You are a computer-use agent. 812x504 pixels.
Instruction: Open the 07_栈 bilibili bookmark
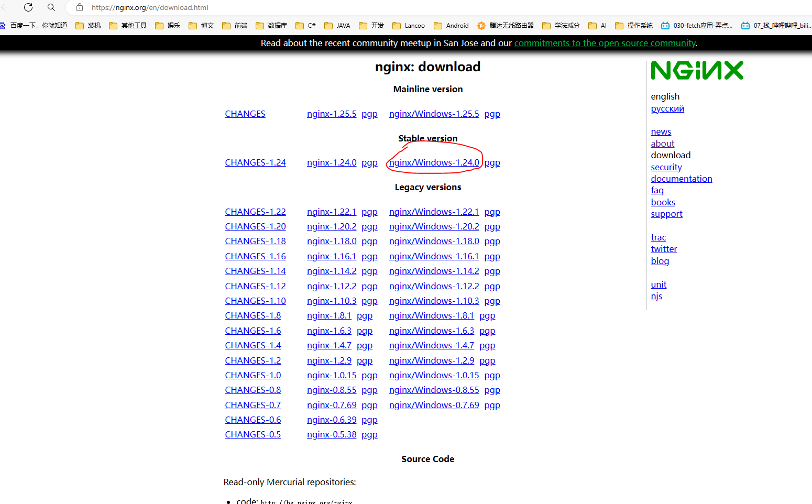[x=776, y=25]
